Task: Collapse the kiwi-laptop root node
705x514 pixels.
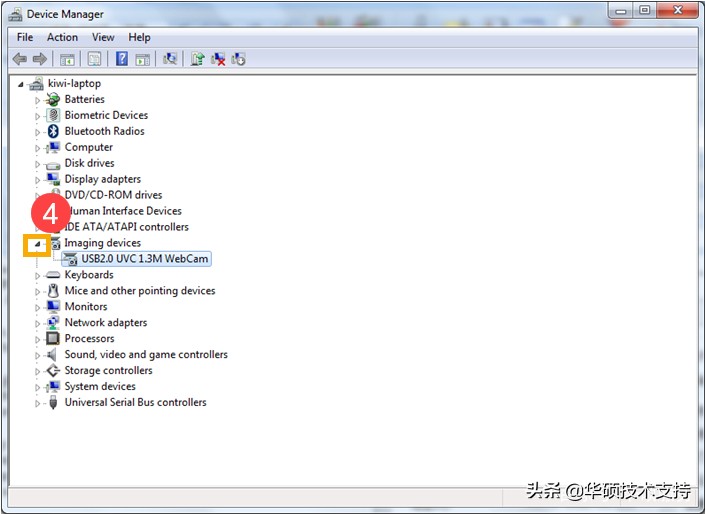Action: (21, 84)
